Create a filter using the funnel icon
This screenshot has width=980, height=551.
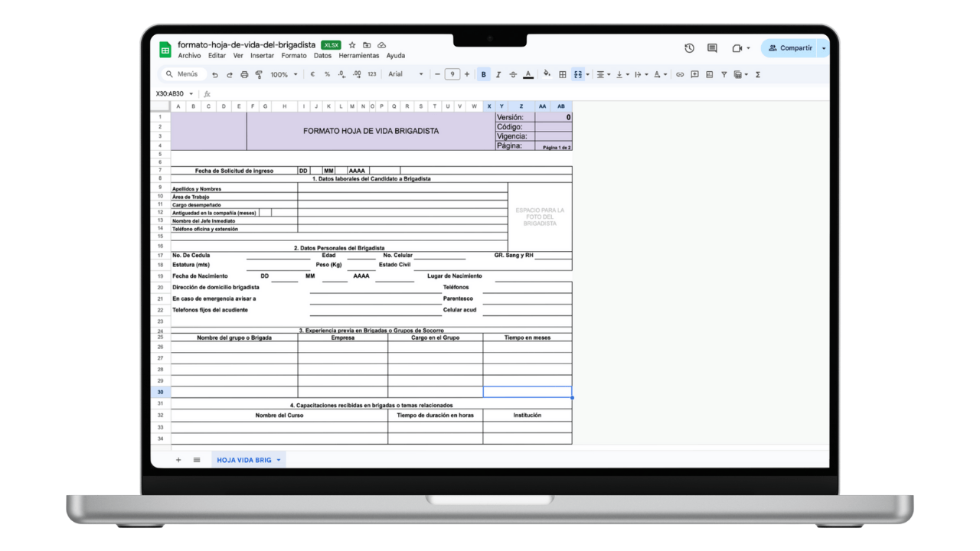[x=724, y=74]
